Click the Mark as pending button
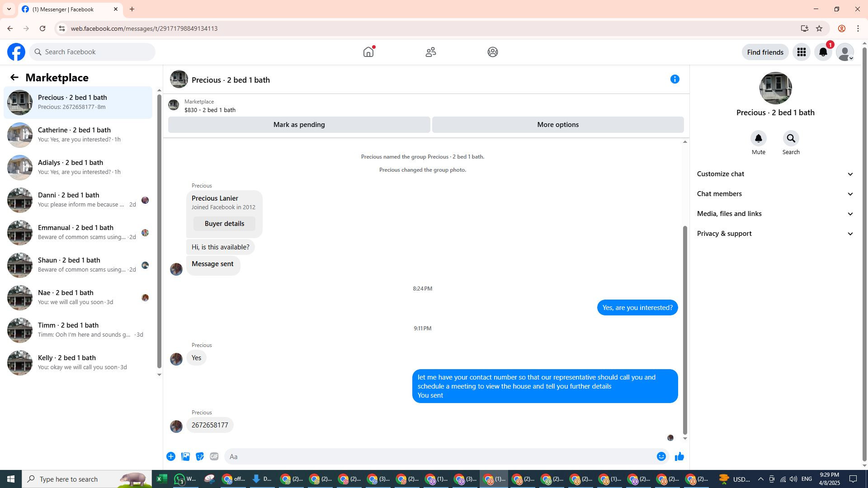This screenshot has width=868, height=488. click(299, 125)
